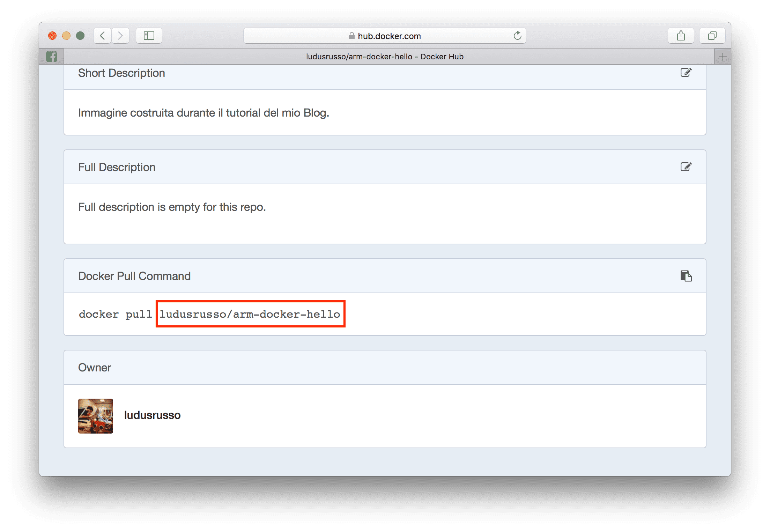Click the Docker Pull Command header
770x532 pixels.
134,276
